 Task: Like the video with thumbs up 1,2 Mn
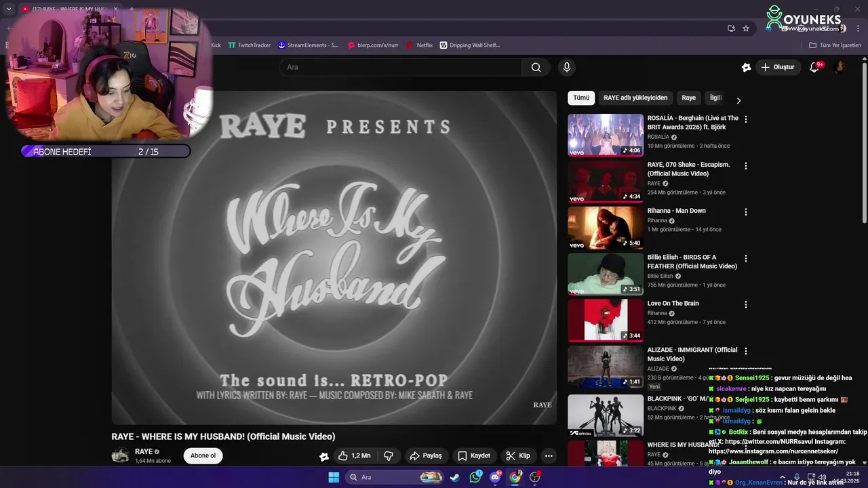355,455
